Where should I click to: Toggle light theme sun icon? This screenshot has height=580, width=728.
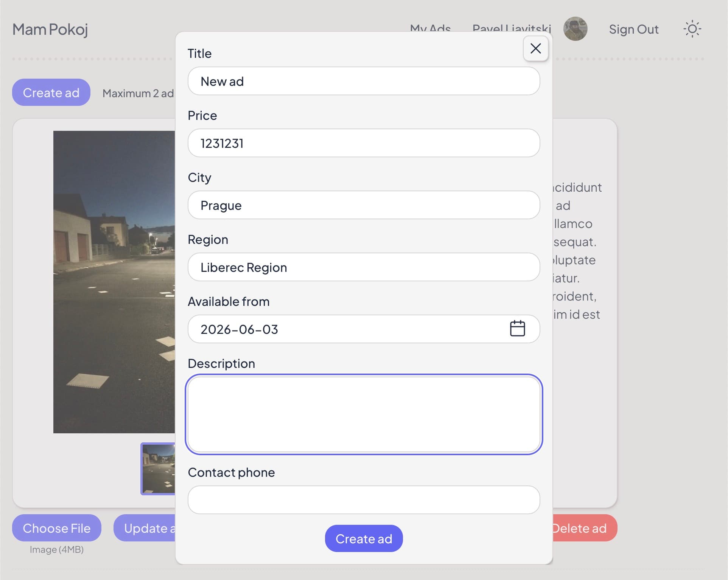[x=692, y=29]
